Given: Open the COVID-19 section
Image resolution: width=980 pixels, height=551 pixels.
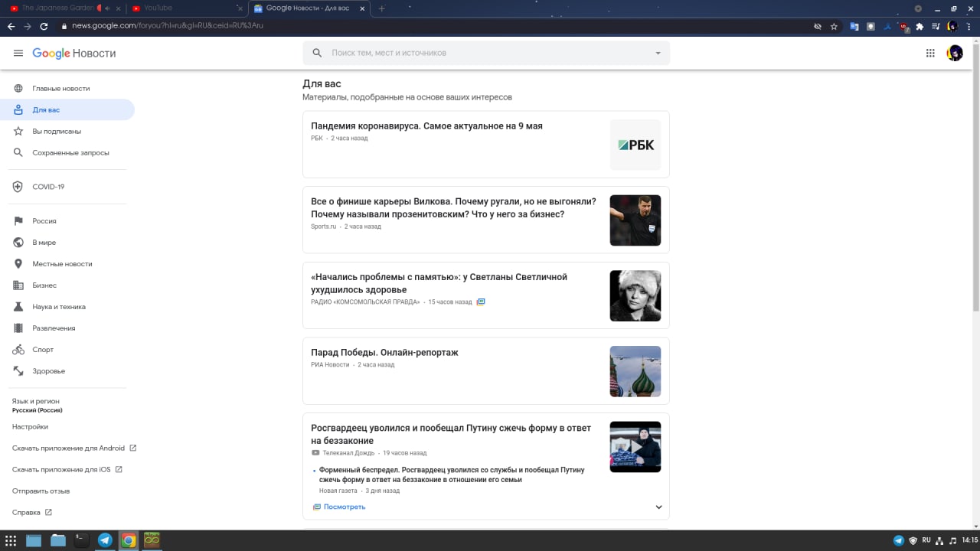Looking at the screenshot, I should tap(67, 187).
